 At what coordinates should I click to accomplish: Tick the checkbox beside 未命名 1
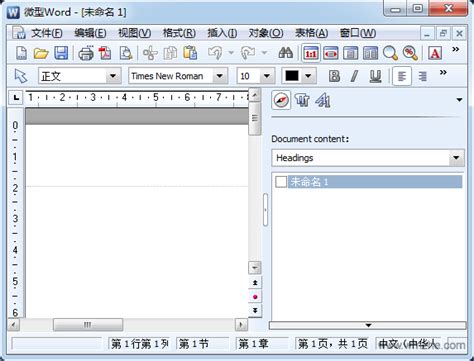(281, 182)
